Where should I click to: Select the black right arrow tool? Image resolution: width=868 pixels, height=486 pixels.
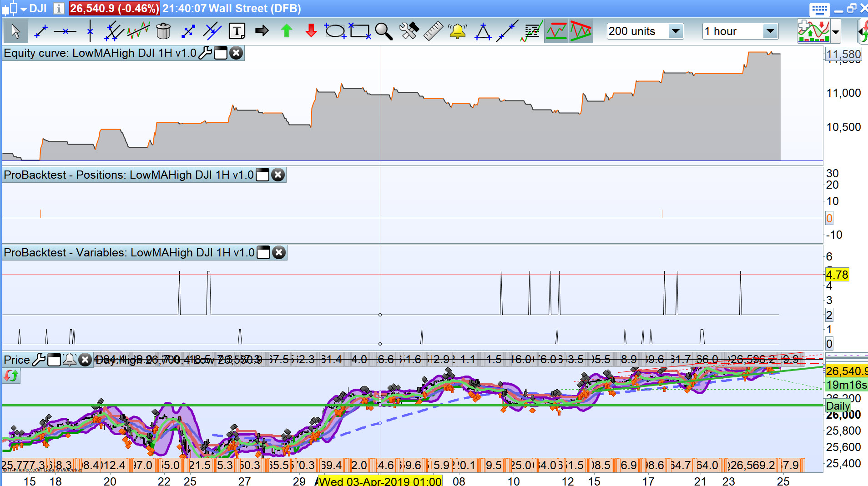tap(262, 31)
